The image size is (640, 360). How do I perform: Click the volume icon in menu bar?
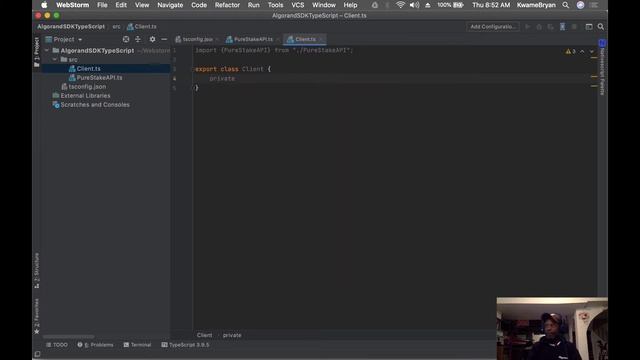click(x=414, y=5)
